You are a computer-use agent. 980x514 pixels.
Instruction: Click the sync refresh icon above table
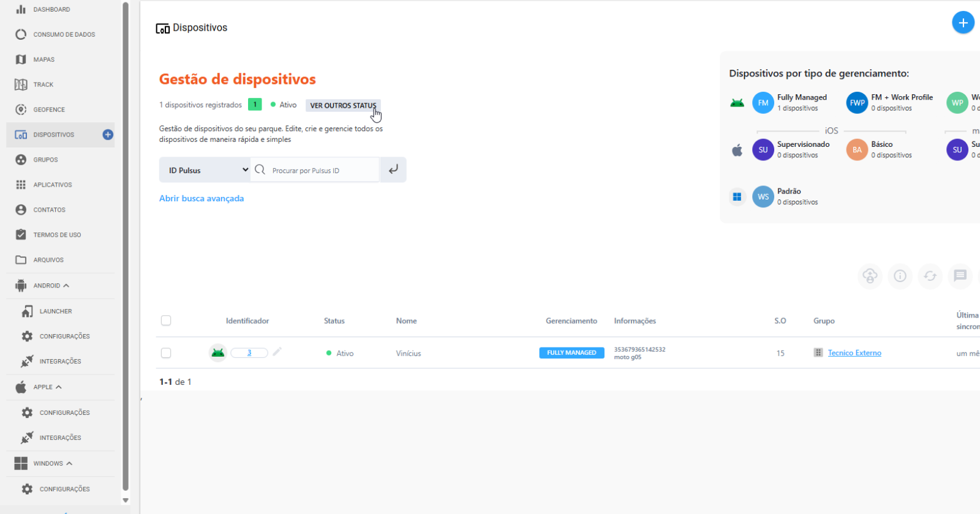(930, 276)
